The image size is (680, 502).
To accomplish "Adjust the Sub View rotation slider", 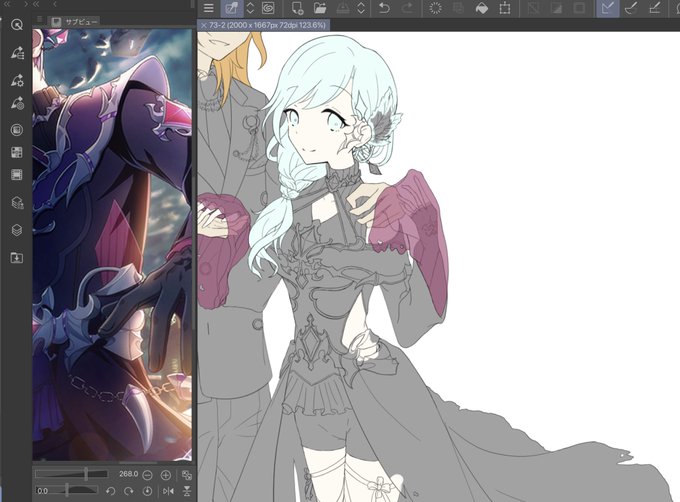I will click(x=67, y=490).
